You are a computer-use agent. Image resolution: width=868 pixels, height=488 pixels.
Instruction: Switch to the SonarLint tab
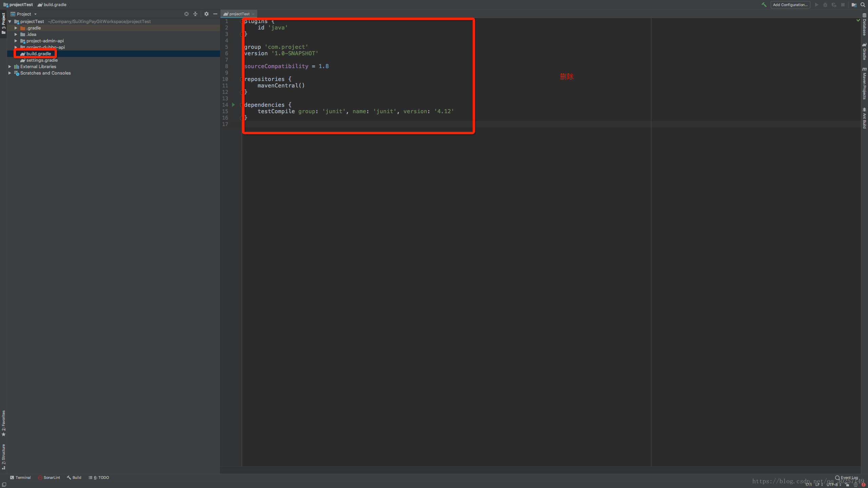[x=49, y=477]
